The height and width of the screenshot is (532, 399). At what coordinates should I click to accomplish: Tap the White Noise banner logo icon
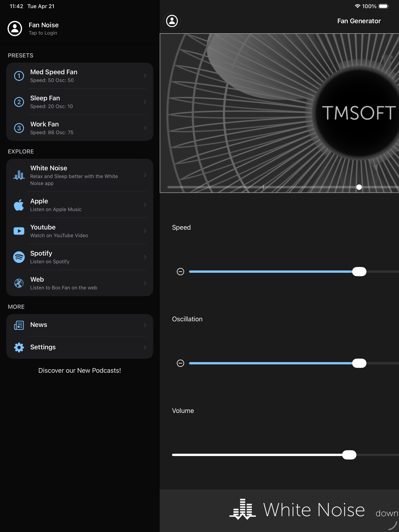242,509
